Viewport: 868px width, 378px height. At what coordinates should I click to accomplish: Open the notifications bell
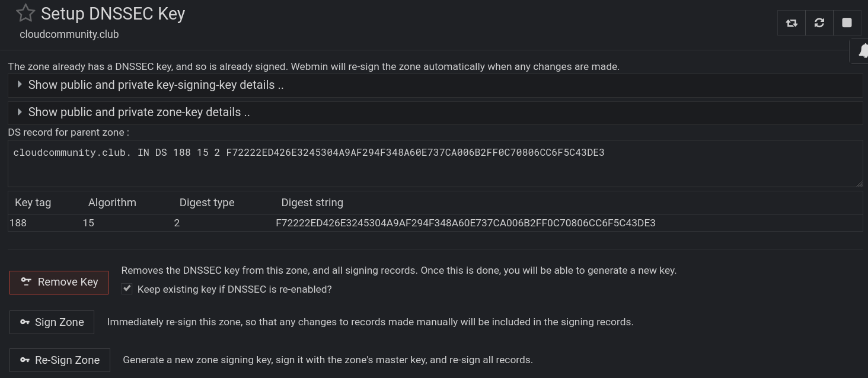(x=863, y=51)
